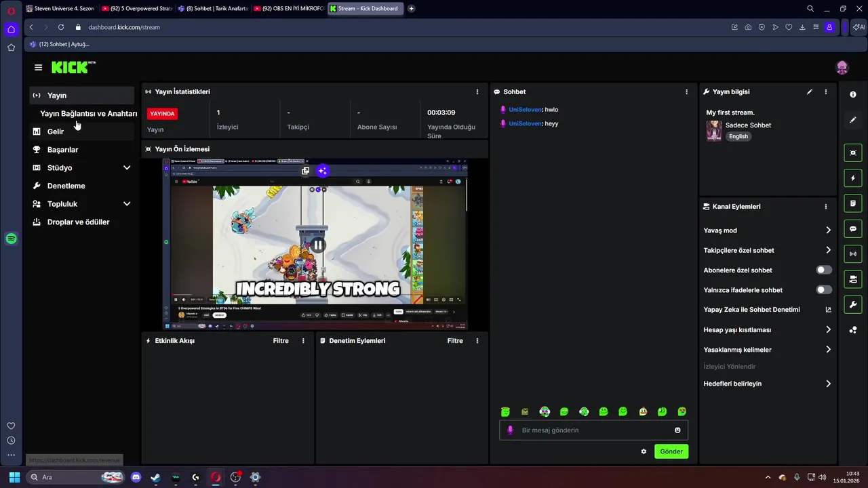Toggle Abonelere özel sohbet switch

[x=824, y=270]
